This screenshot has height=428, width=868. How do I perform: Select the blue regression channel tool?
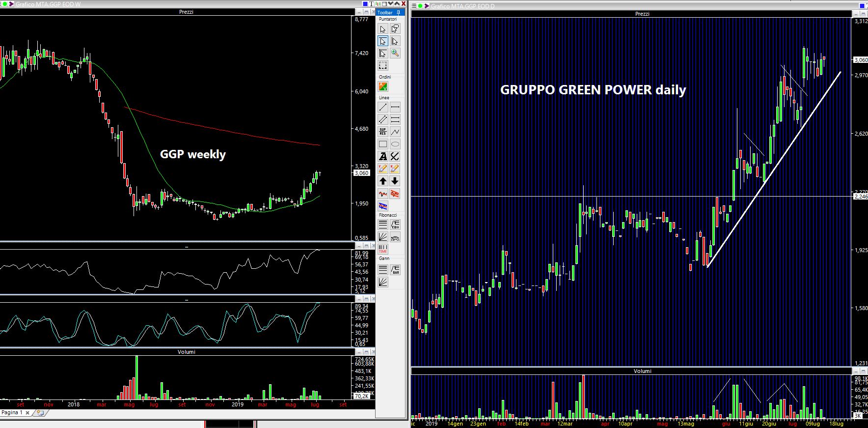tap(383, 206)
